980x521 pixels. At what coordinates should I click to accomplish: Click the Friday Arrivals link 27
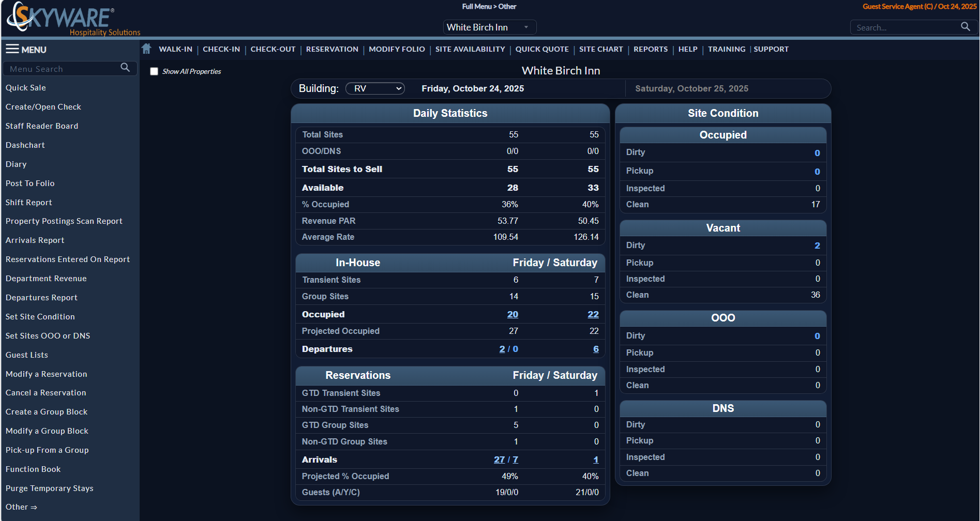click(x=499, y=459)
